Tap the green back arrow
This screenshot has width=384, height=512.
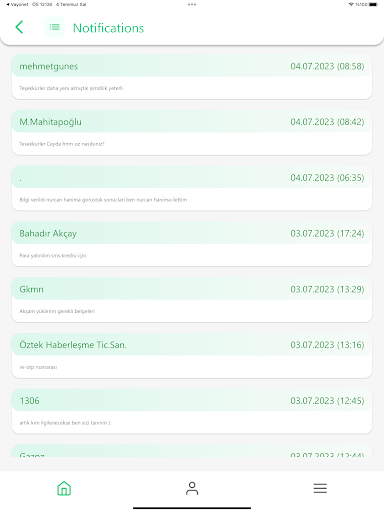[x=19, y=27]
